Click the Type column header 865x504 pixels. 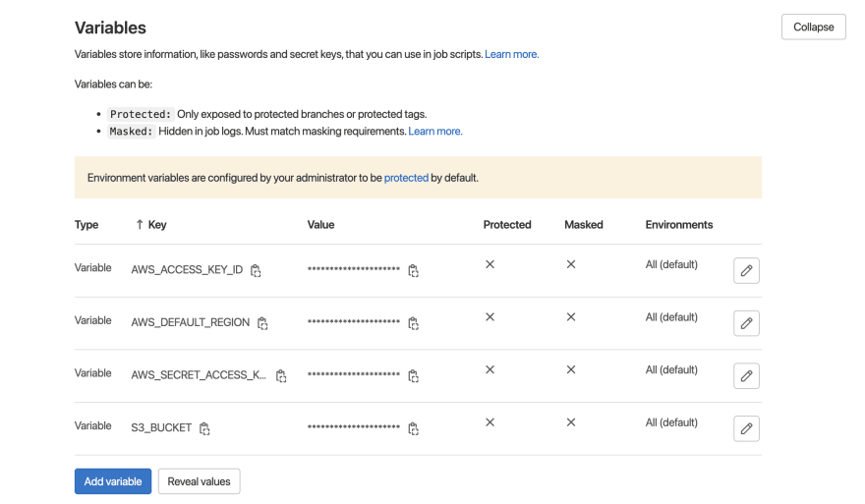(86, 224)
